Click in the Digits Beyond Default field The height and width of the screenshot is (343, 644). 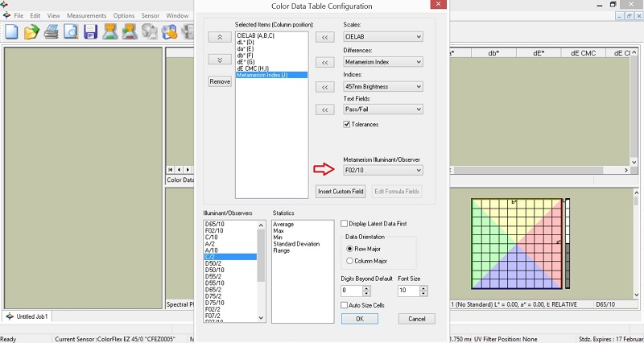[352, 291]
